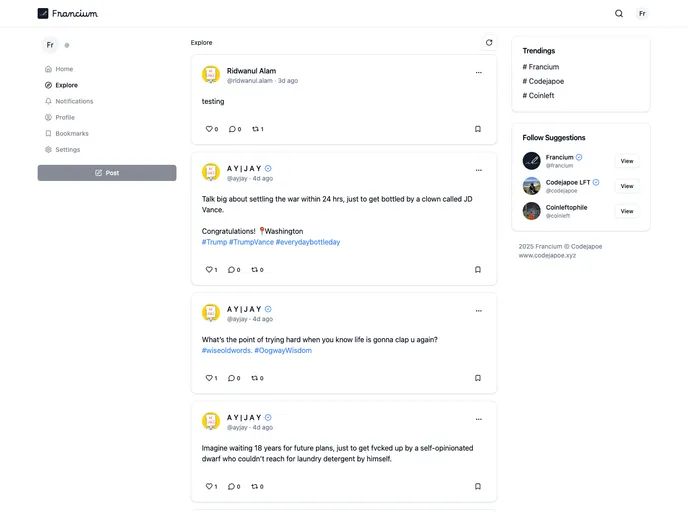Click verified badge on JD Vance post
Screen dimensions: 688x512
coord(268,168)
